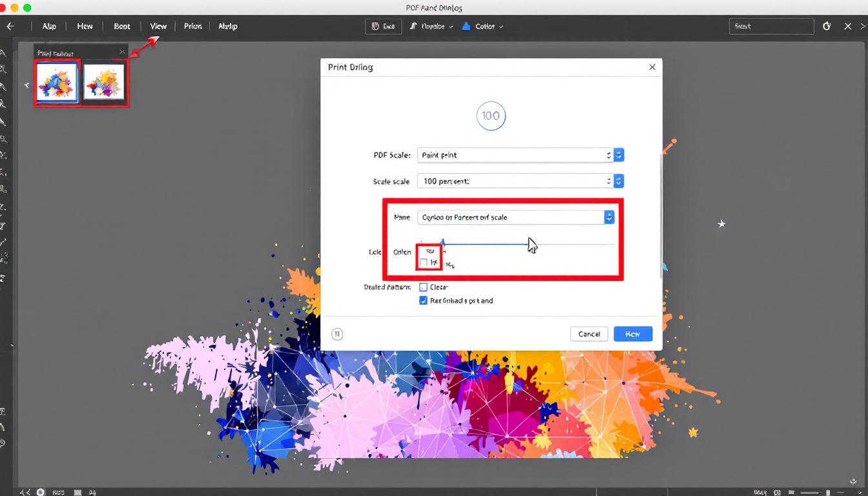Close the Print dialog with the X icon
The width and height of the screenshot is (868, 496).
(652, 67)
